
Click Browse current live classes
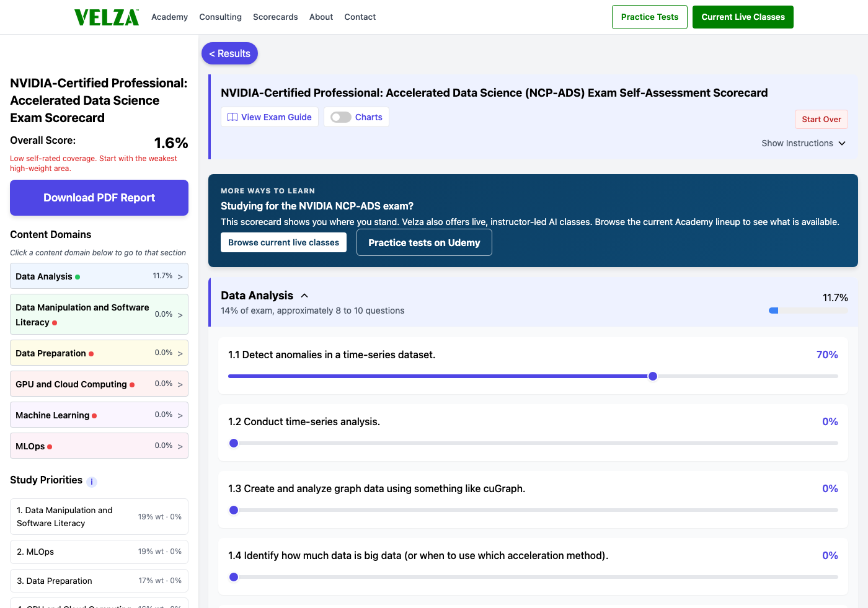(x=283, y=242)
